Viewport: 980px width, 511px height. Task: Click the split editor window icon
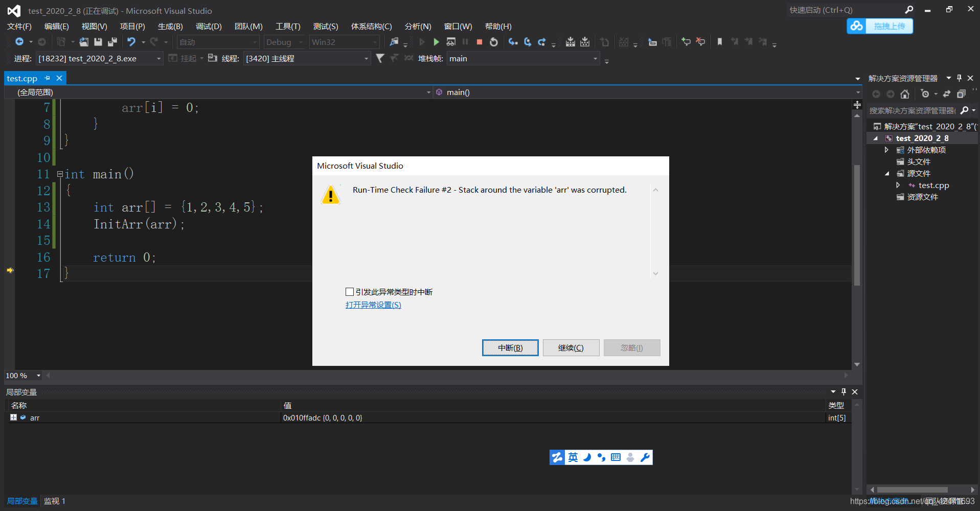pyautogui.click(x=857, y=105)
